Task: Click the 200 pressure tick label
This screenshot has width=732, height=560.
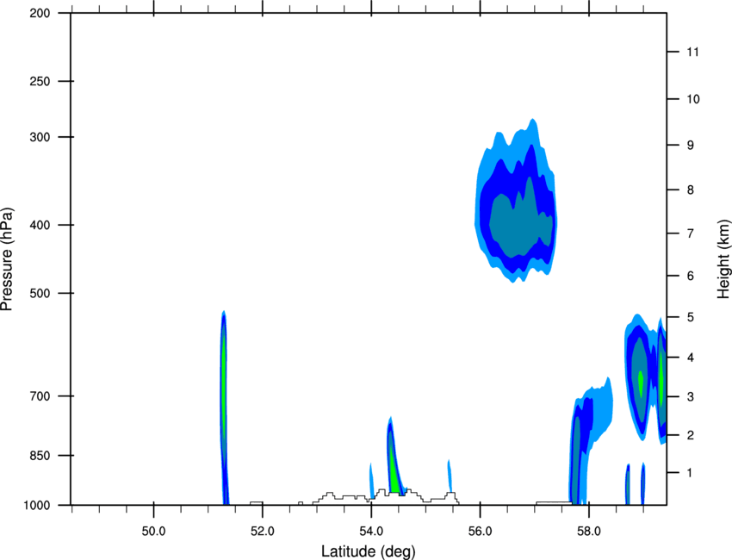Action: pos(40,13)
